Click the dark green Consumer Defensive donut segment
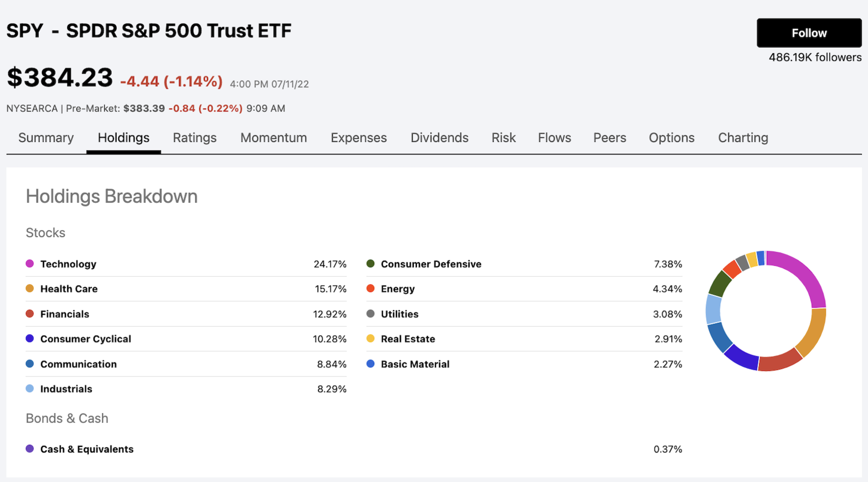The image size is (868, 482). [720, 283]
